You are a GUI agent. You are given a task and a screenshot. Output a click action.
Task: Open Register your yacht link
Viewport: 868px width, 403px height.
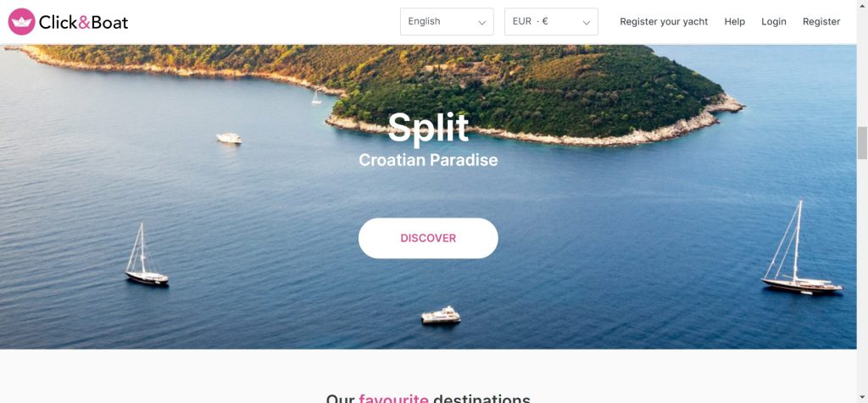(664, 21)
